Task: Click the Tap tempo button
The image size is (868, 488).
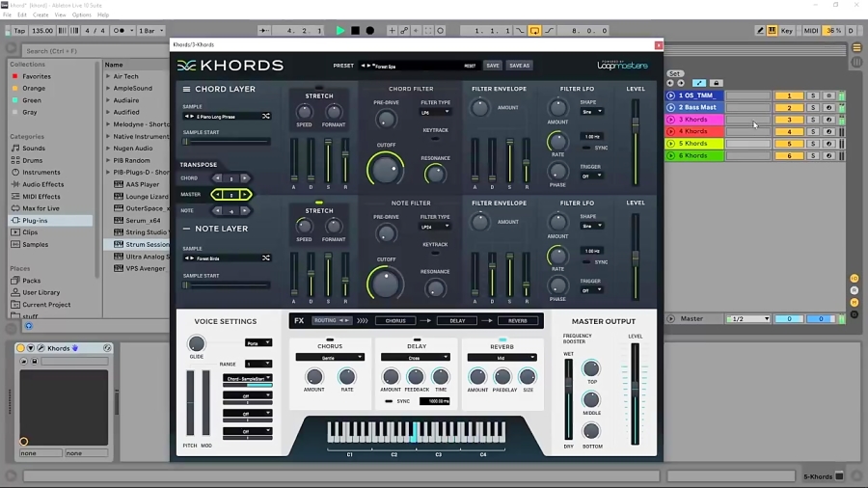Action: pyautogui.click(x=19, y=31)
